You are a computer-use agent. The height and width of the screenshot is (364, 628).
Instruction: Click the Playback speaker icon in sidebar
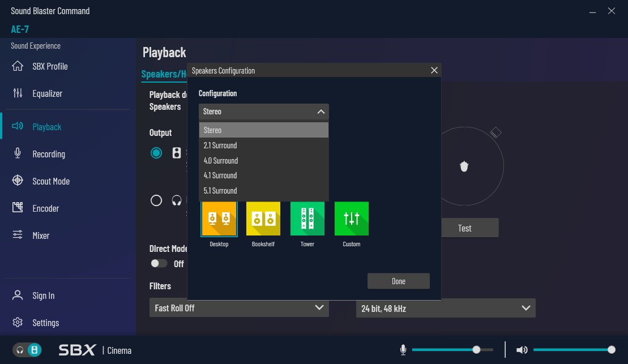click(18, 126)
